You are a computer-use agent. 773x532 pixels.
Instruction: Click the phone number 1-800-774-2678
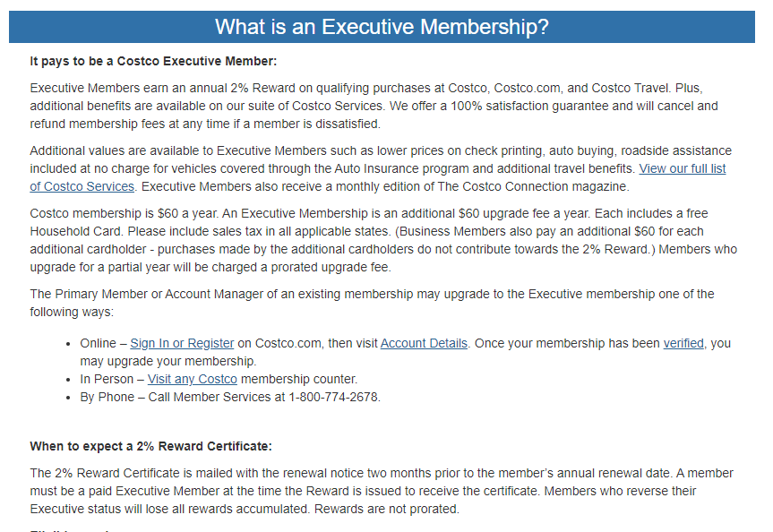pyautogui.click(x=334, y=397)
